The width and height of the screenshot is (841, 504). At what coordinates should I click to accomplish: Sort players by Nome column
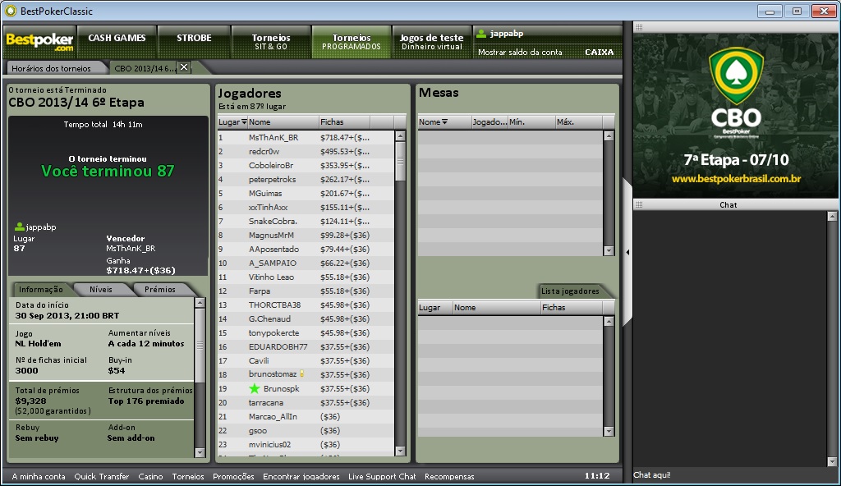pos(283,122)
